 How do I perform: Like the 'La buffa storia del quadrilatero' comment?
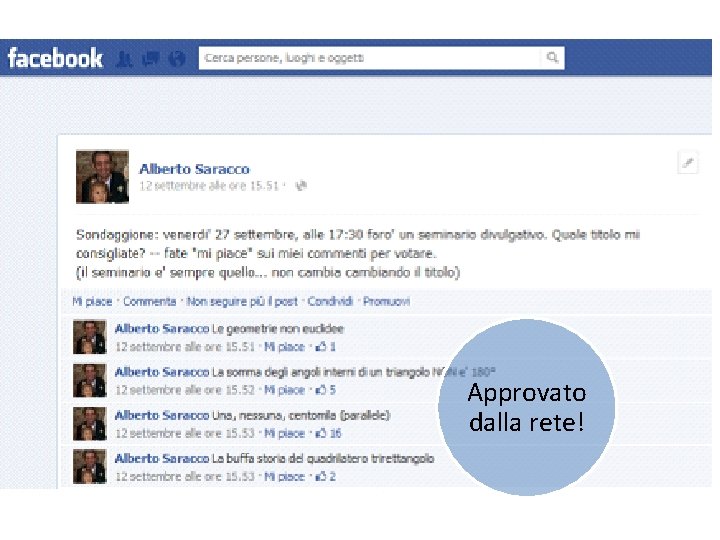tap(284, 476)
